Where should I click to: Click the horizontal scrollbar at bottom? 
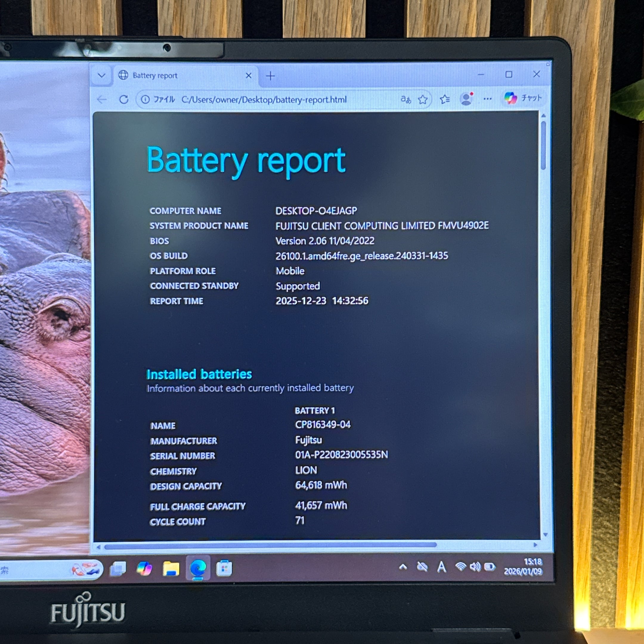[x=270, y=545]
